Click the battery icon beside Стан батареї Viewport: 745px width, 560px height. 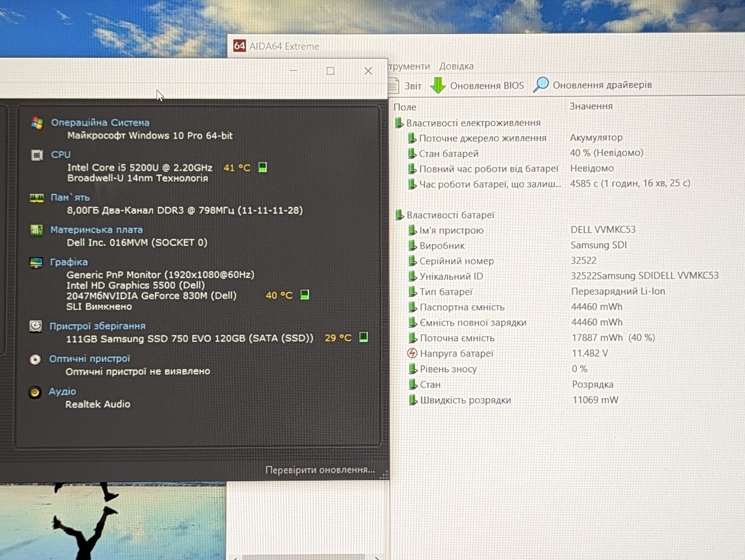coord(412,154)
